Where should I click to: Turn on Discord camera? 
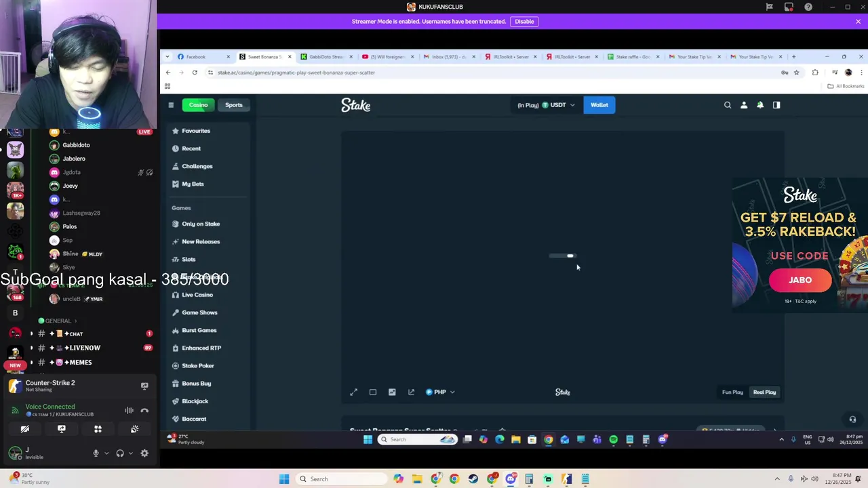coord(24,429)
